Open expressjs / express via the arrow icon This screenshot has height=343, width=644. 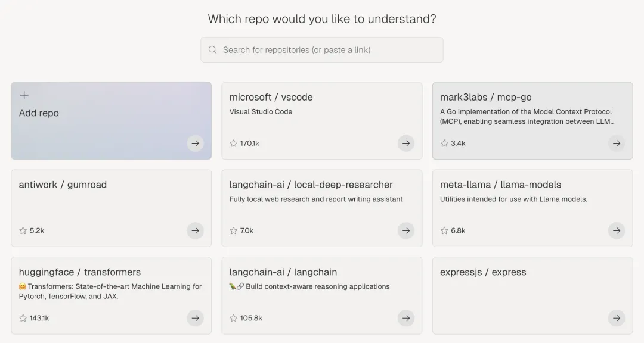(x=617, y=318)
